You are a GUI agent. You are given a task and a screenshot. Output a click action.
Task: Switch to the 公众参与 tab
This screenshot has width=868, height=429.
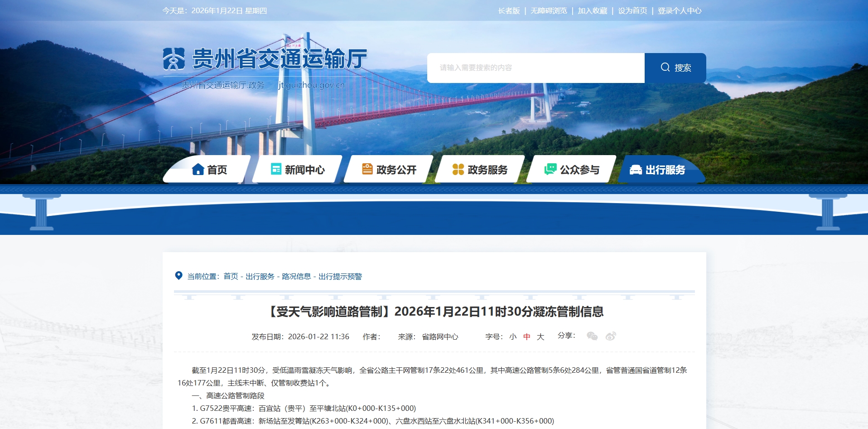tap(572, 170)
